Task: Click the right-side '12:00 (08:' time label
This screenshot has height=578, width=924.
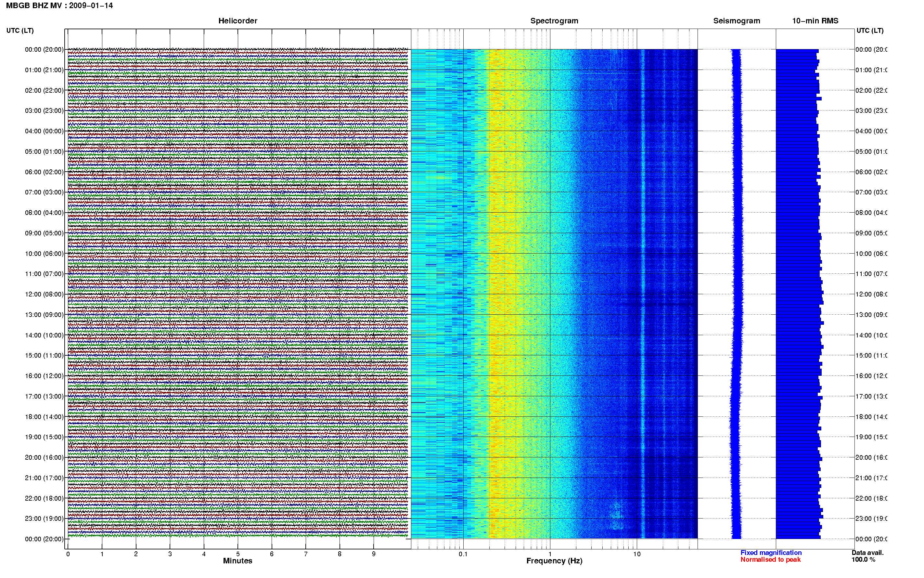Action: point(871,294)
